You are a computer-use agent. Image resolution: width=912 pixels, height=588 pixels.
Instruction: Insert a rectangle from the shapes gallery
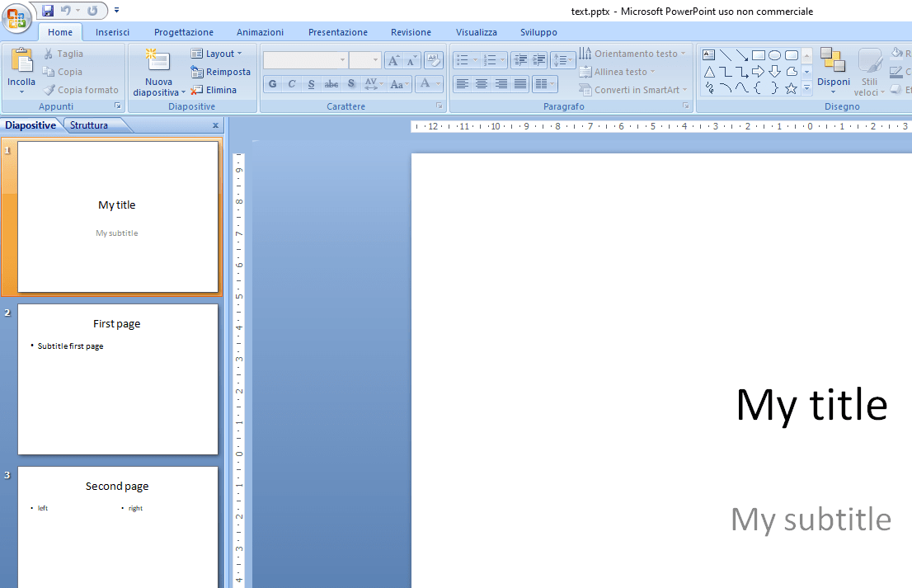pyautogui.click(x=759, y=54)
